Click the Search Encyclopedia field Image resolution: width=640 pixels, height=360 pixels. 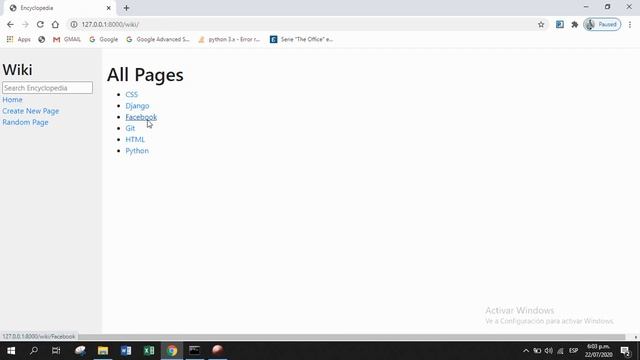[47, 88]
